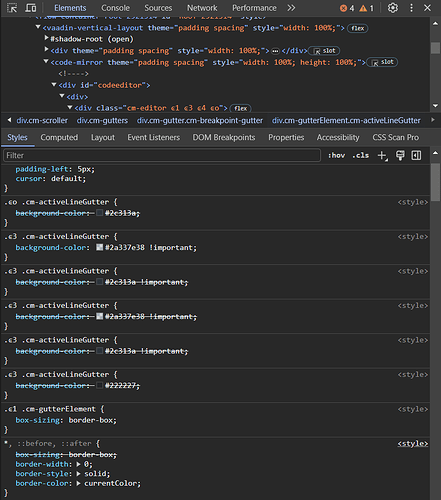Expand the #shadow-root node
This screenshot has width=441, height=500.
click(46, 38)
